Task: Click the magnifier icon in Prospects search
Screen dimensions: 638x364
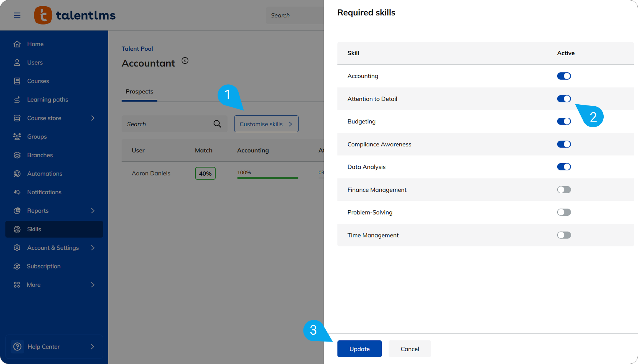Action: click(x=217, y=124)
